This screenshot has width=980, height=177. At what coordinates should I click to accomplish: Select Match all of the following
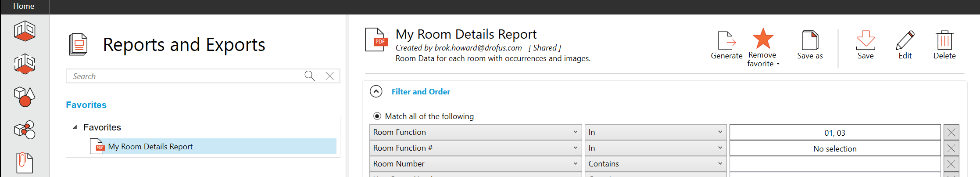tap(377, 116)
